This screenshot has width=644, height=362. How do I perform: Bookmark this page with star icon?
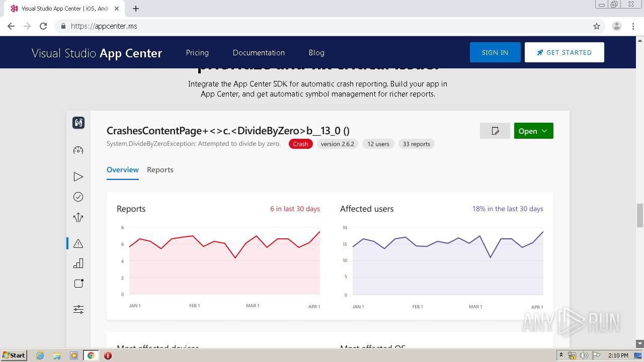[597, 26]
